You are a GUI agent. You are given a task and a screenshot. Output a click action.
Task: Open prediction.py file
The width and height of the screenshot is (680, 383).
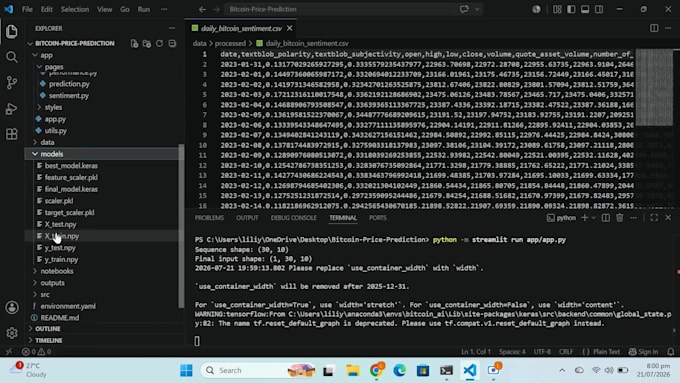point(69,84)
